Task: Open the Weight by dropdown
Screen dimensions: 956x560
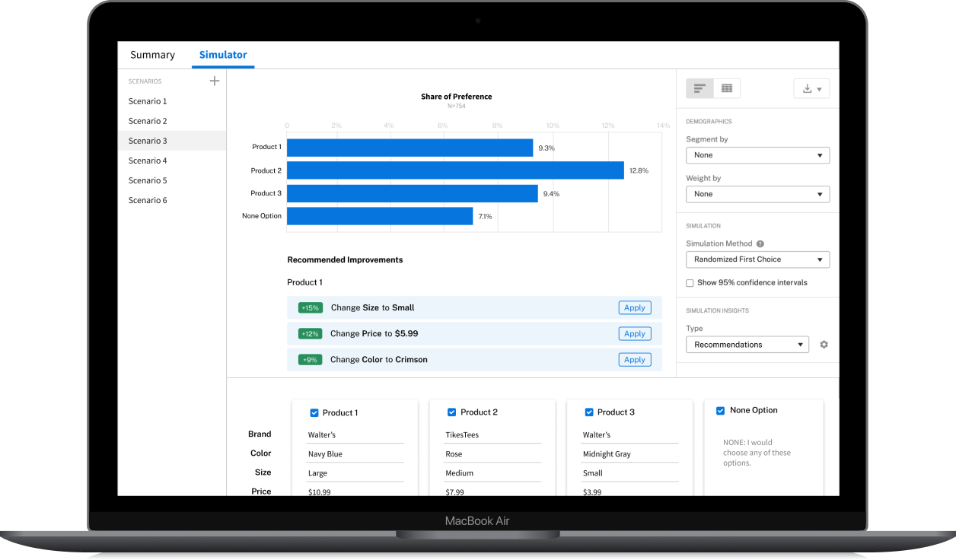Action: [757, 194]
